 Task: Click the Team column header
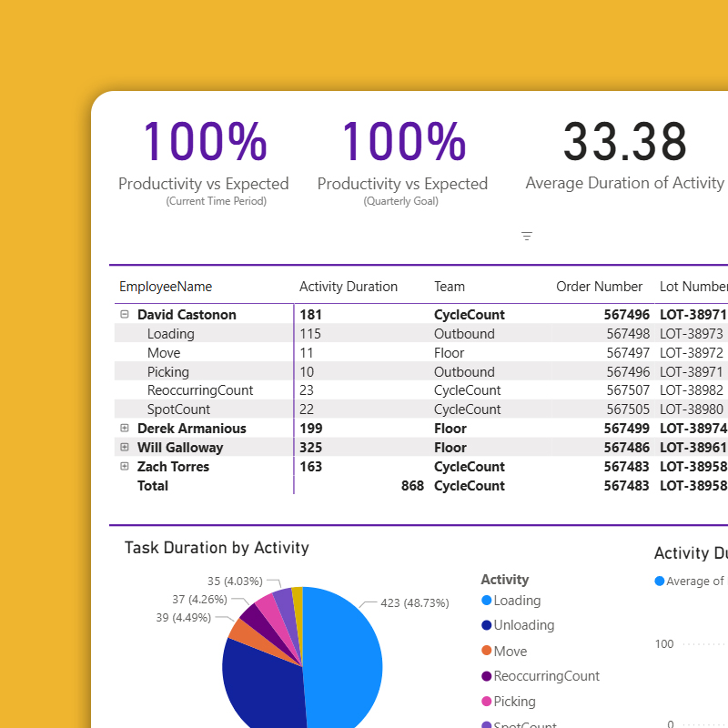450,287
